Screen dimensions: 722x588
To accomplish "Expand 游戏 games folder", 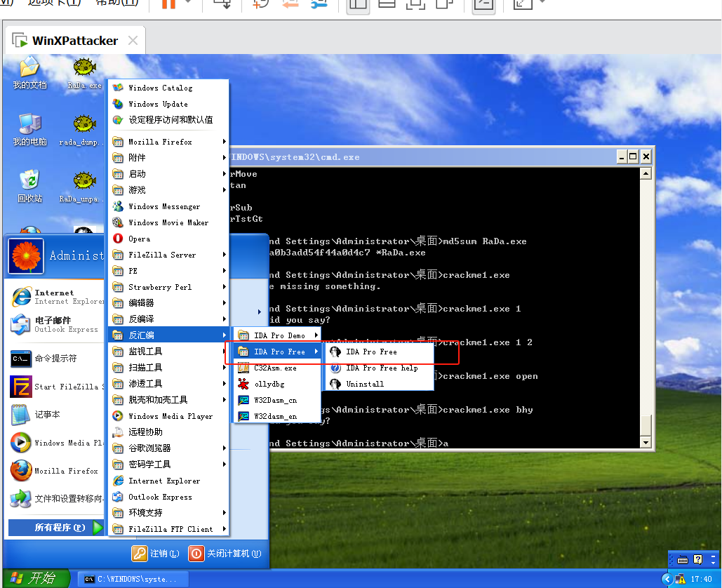I will [x=168, y=190].
